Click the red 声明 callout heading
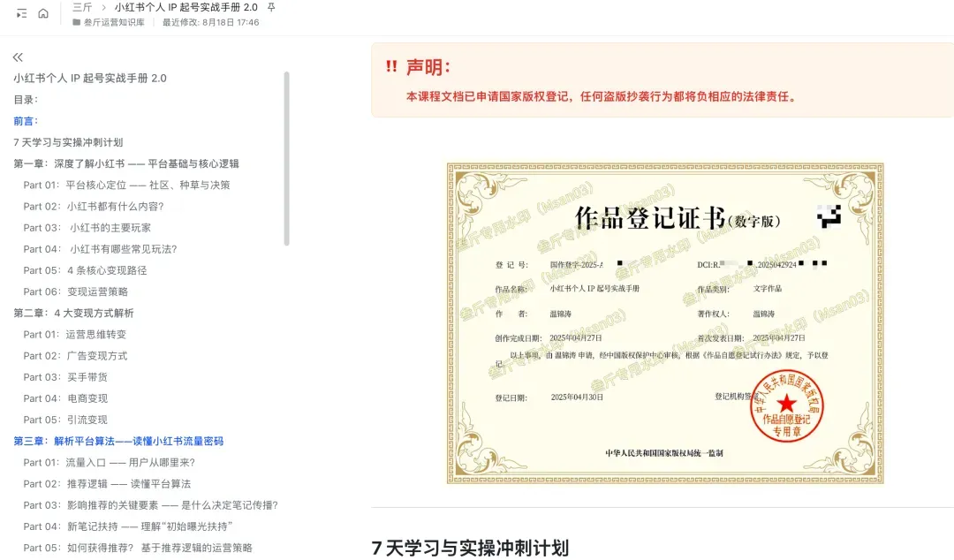This screenshot has height=560, width=954. (x=428, y=67)
